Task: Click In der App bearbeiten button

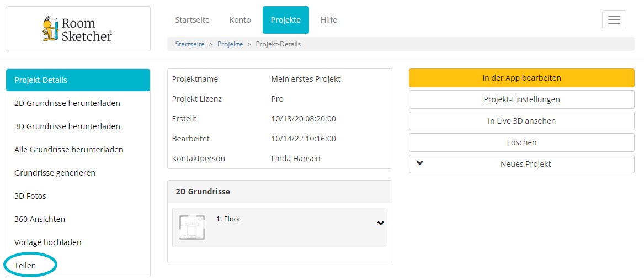Action: (521, 78)
